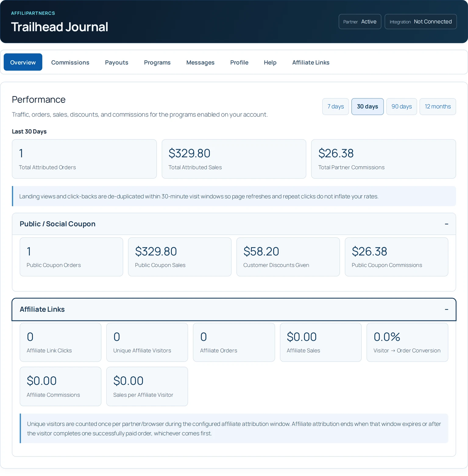This screenshot has width=468, height=476.
Task: Click the Affiliate Link Clicks card
Action: point(61,342)
